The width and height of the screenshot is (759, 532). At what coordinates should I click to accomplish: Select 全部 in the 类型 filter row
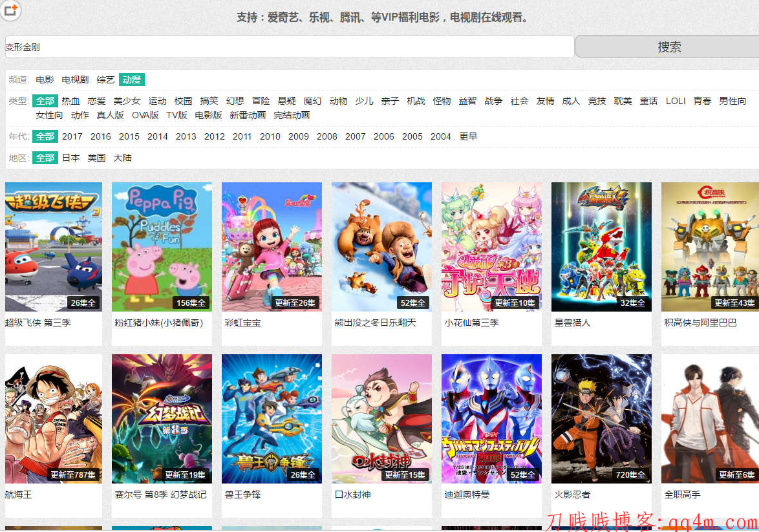[45, 101]
